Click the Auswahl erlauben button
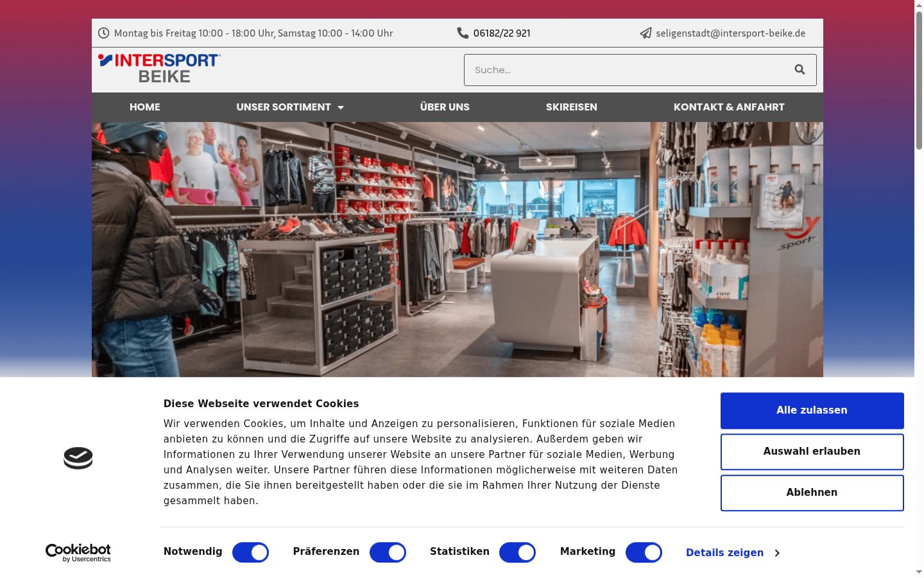The image size is (924, 578). click(x=812, y=451)
